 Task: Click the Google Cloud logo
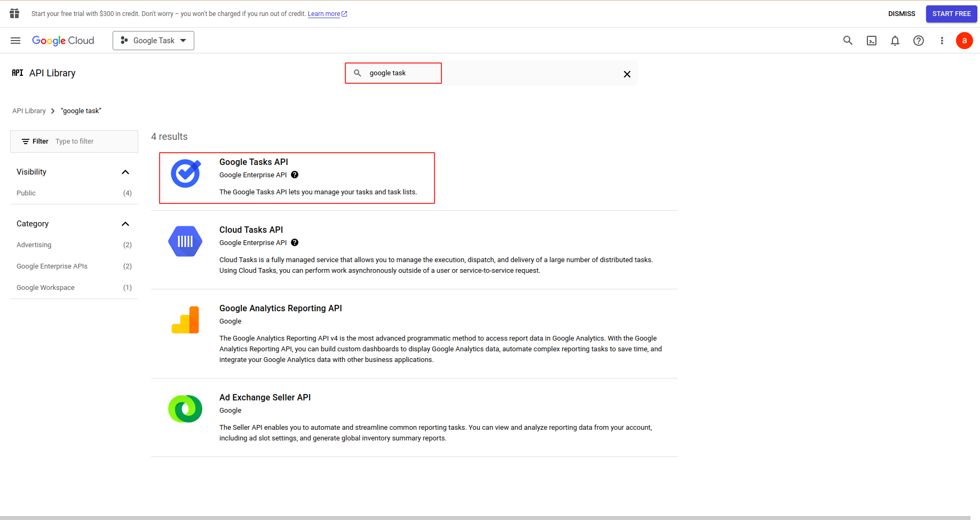point(63,41)
